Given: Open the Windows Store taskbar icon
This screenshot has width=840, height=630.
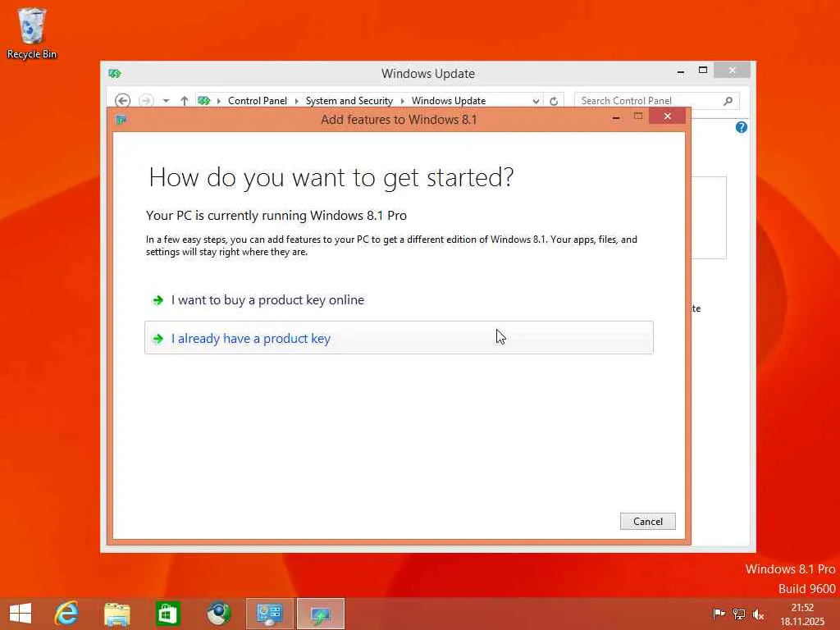Looking at the screenshot, I should click(x=167, y=614).
